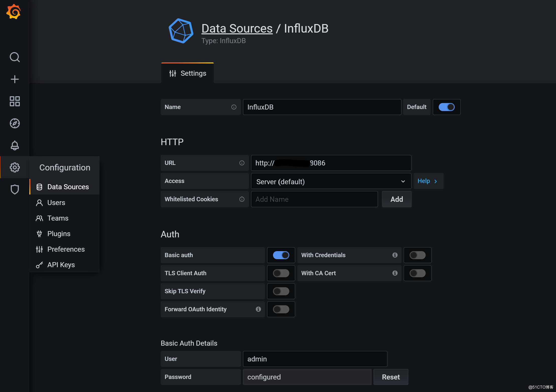The width and height of the screenshot is (556, 392).
Task: Click the group icon beside Teams
Action: tap(39, 218)
